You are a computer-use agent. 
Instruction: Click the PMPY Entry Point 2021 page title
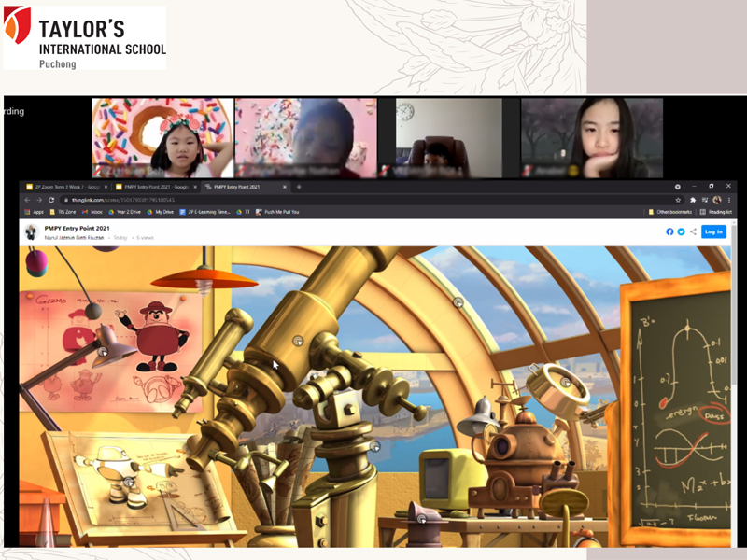[78, 228]
